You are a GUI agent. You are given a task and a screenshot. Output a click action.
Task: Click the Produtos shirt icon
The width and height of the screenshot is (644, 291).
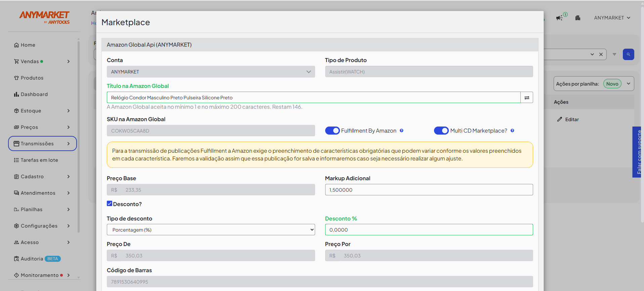pyautogui.click(x=16, y=78)
